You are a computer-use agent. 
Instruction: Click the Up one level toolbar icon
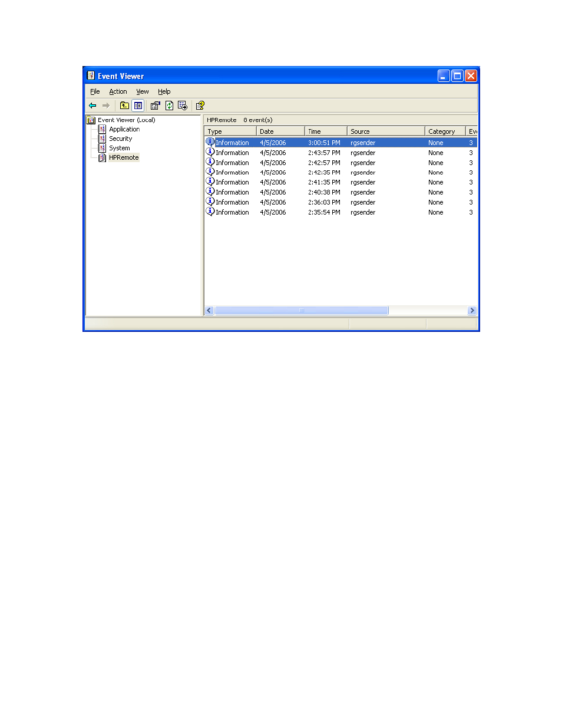coord(124,106)
